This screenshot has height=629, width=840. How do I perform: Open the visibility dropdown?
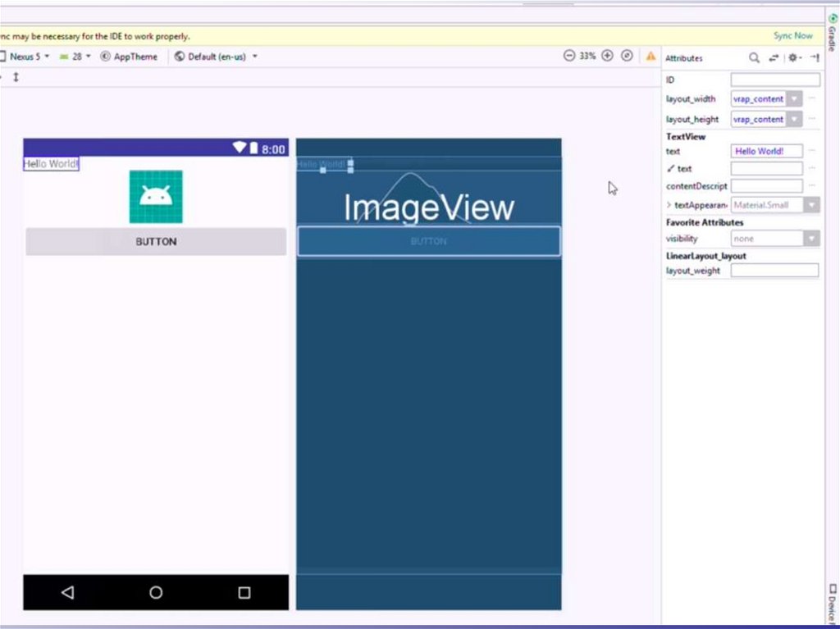coord(810,239)
